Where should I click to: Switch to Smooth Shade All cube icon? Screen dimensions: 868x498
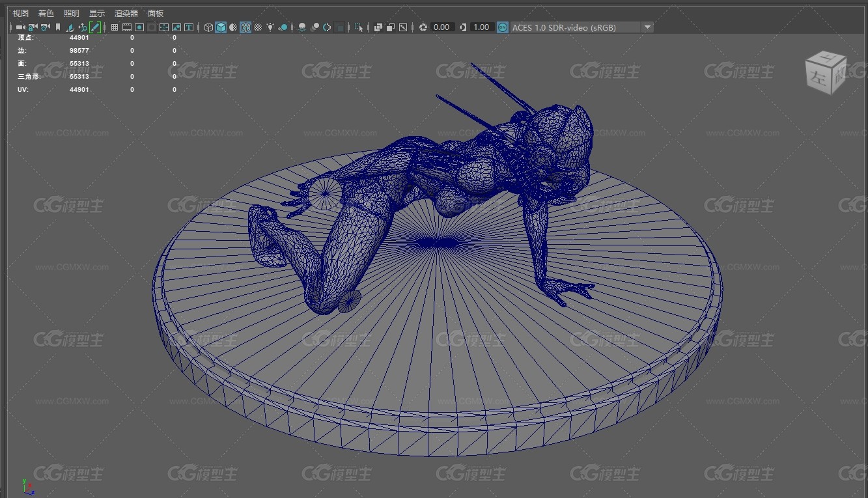click(221, 27)
